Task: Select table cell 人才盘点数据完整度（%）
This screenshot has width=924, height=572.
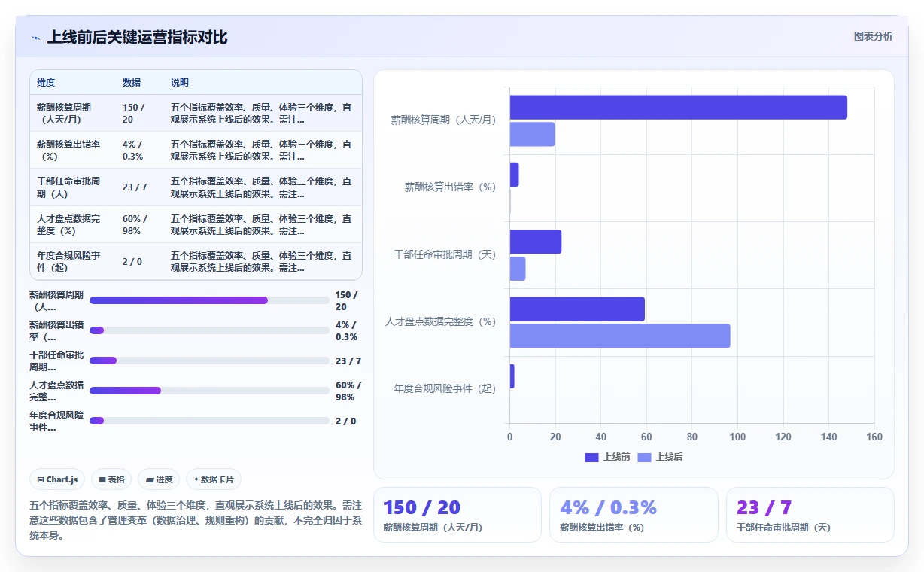Action: (x=73, y=224)
